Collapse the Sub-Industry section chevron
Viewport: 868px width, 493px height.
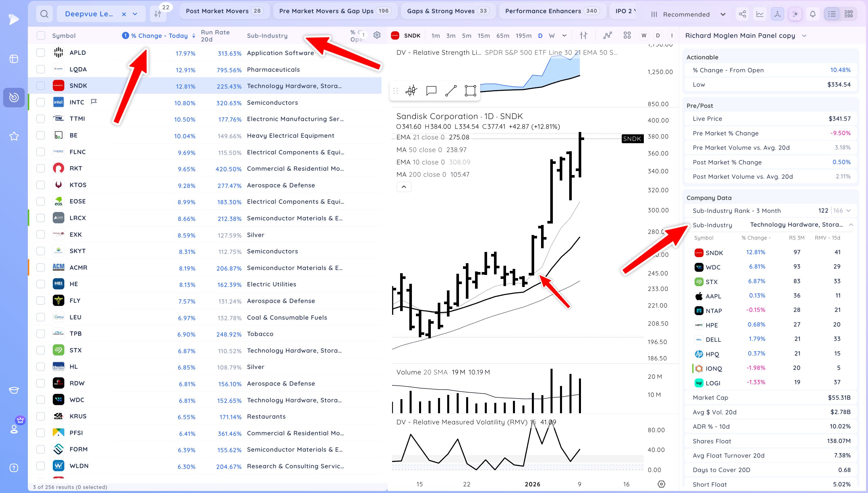click(x=851, y=225)
